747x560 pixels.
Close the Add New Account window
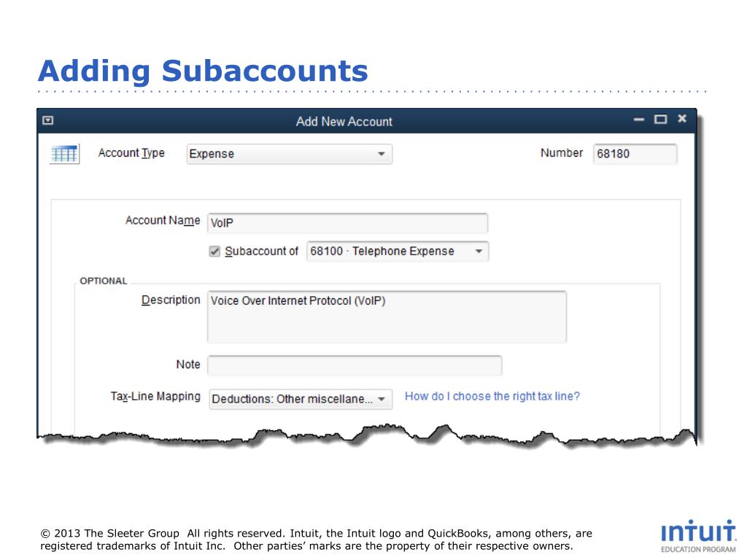[682, 119]
